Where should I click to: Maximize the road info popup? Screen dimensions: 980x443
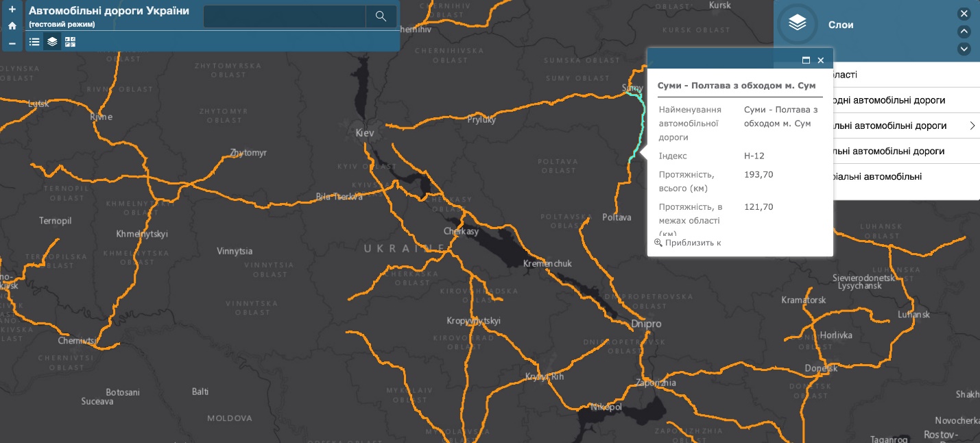(806, 60)
